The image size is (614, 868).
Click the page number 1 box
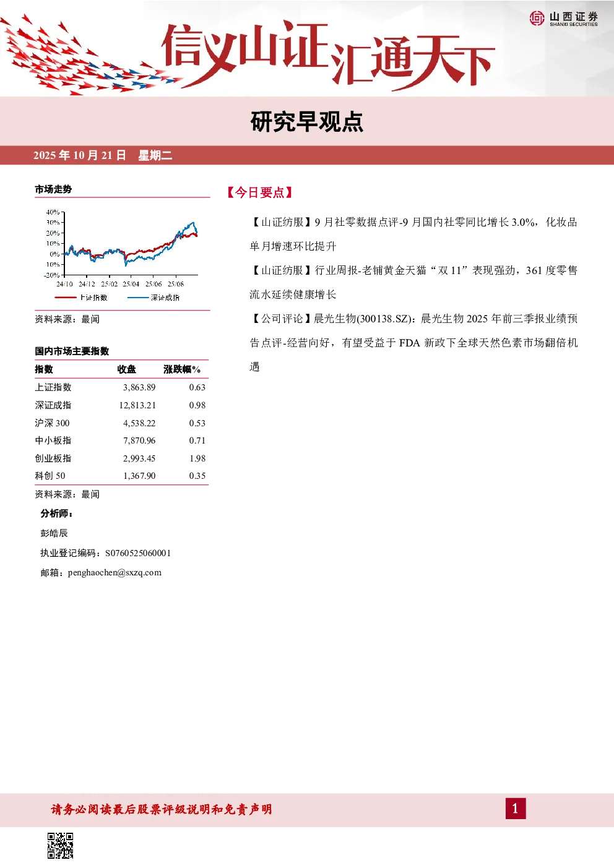click(x=515, y=809)
